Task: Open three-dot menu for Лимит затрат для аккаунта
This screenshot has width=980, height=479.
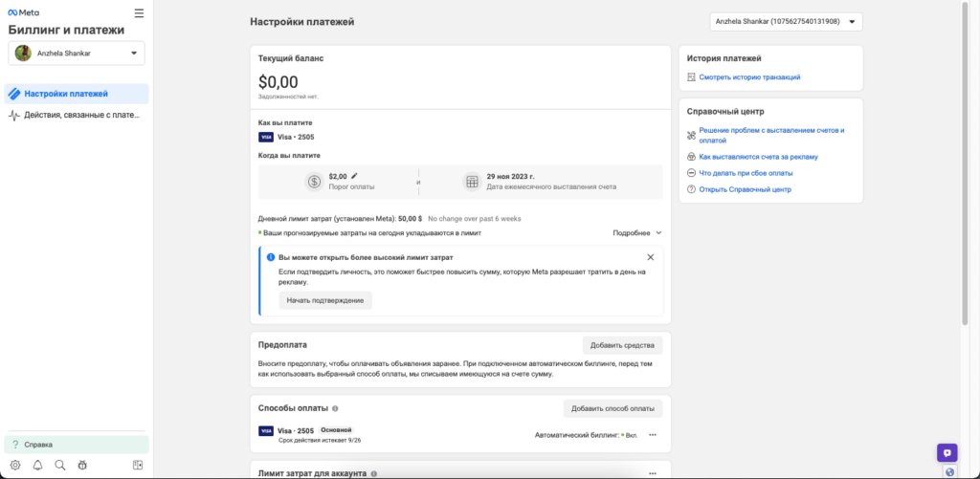Action: pos(653,473)
